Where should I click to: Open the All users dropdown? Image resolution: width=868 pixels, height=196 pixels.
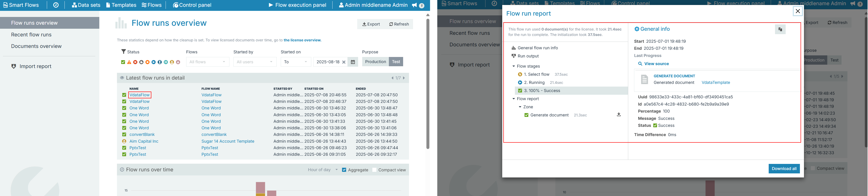point(255,62)
